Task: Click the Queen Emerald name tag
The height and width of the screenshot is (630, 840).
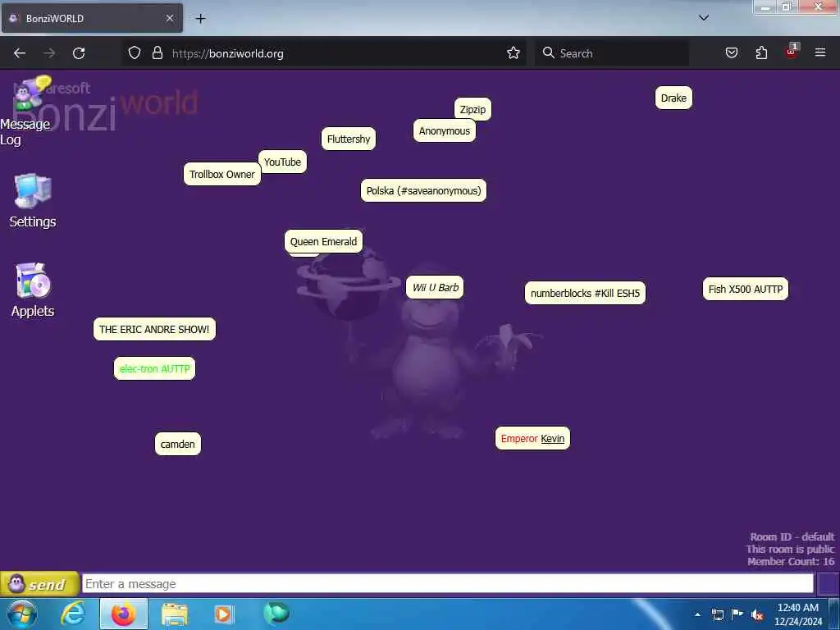Action: click(323, 241)
